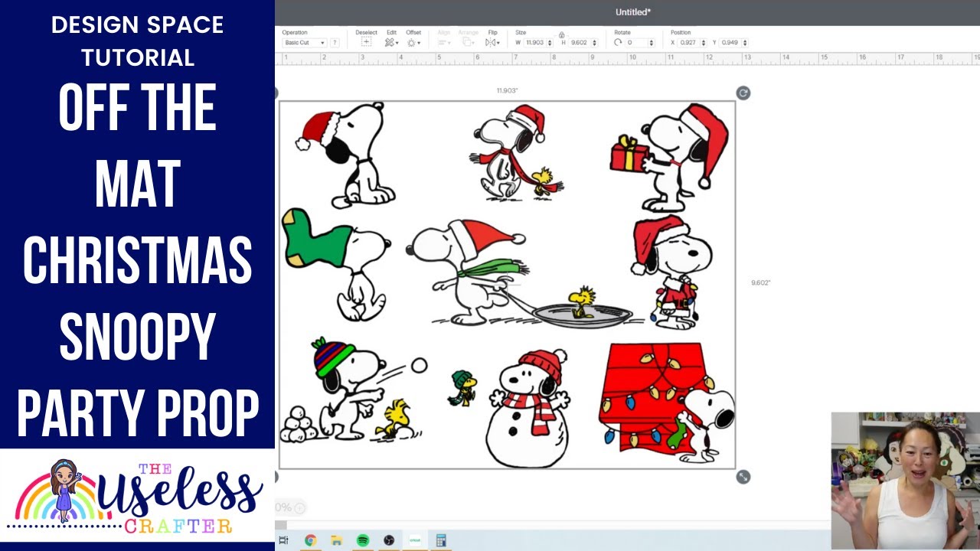Click the horizontal scrollbar thumb below the canvas
The height and width of the screenshot is (551, 980).
[280, 525]
